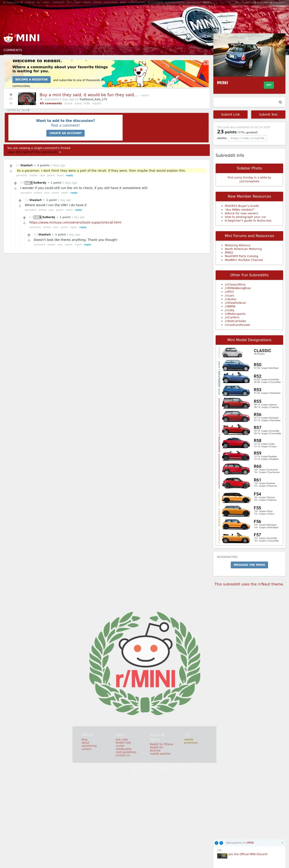The height and width of the screenshot is (868, 289).
Task: Open the My Subreddits dropdown
Action: [12, 2]
